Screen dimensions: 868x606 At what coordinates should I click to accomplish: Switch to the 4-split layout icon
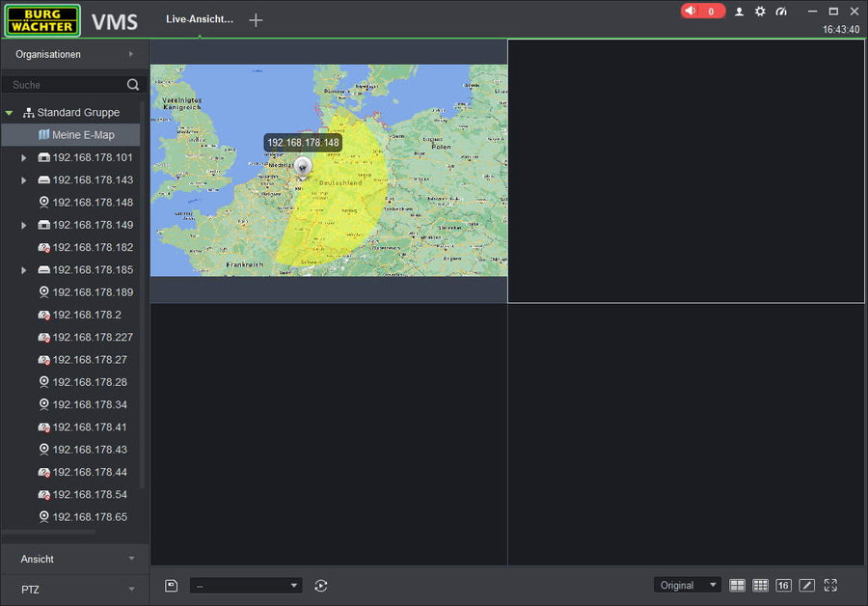click(x=737, y=586)
